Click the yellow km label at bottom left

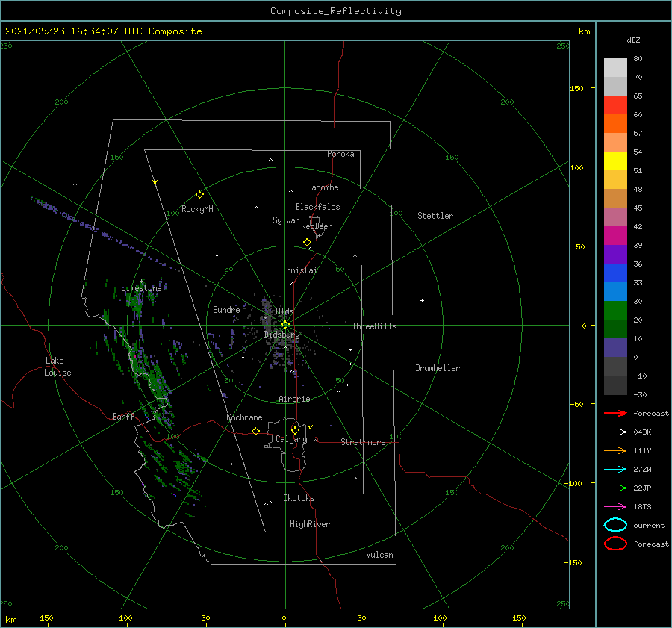pos(10,620)
